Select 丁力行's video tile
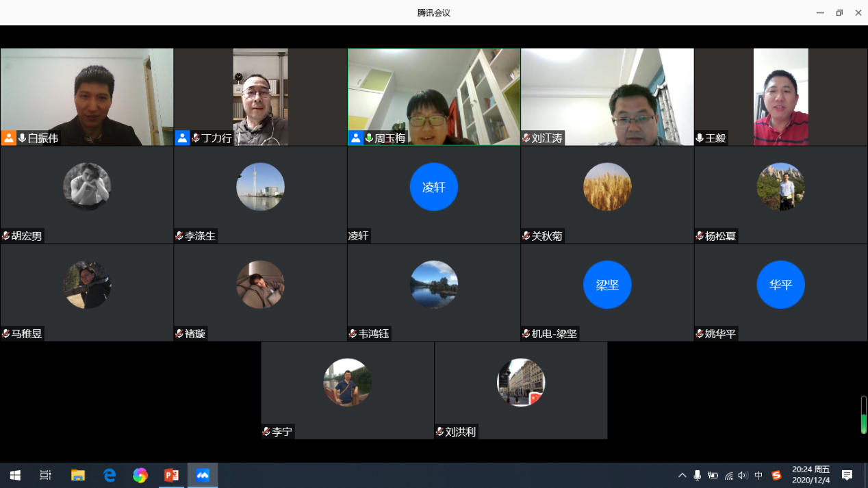868x488 pixels. click(260, 97)
